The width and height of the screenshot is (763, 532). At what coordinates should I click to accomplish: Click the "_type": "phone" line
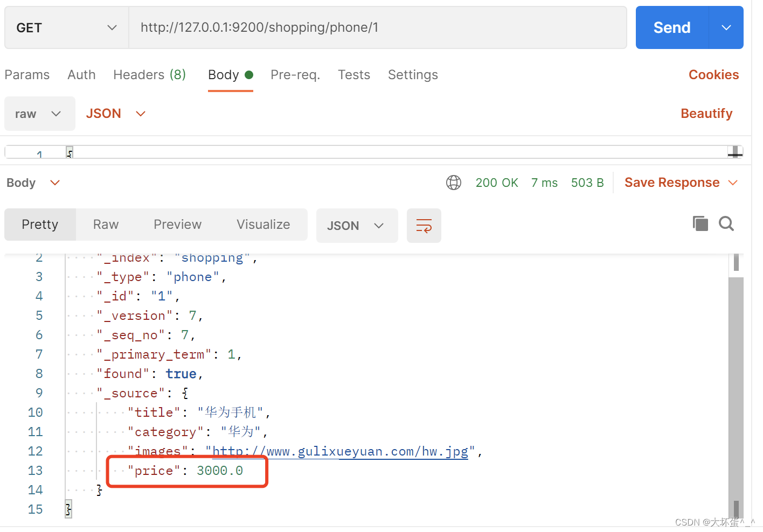(162, 277)
